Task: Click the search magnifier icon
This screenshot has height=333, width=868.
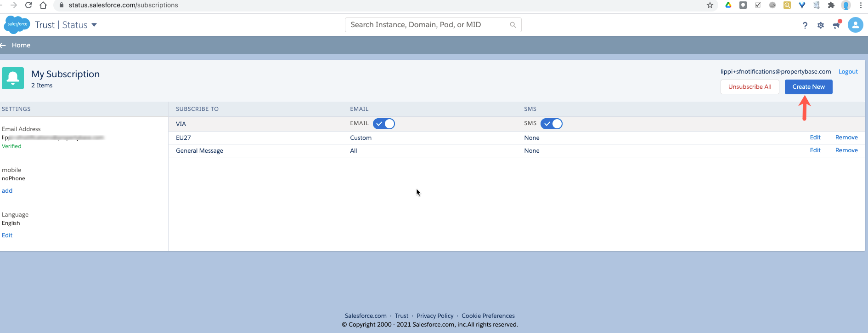Action: pos(513,25)
